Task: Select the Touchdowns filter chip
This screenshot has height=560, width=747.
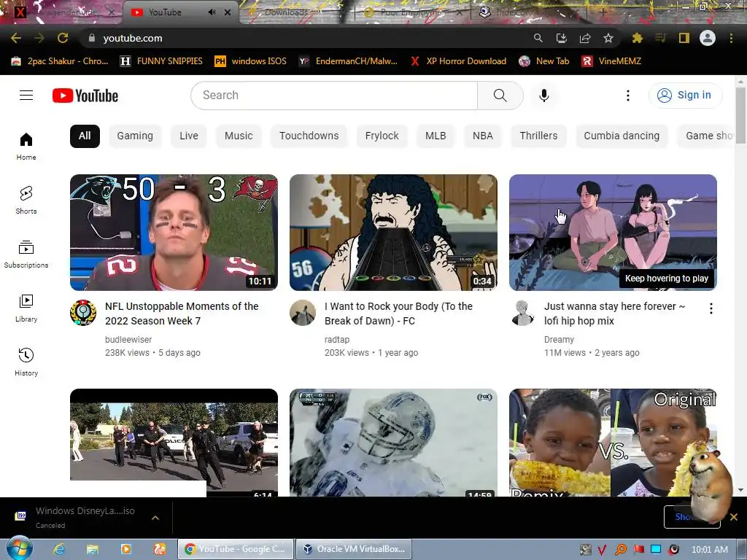Action: [309, 136]
